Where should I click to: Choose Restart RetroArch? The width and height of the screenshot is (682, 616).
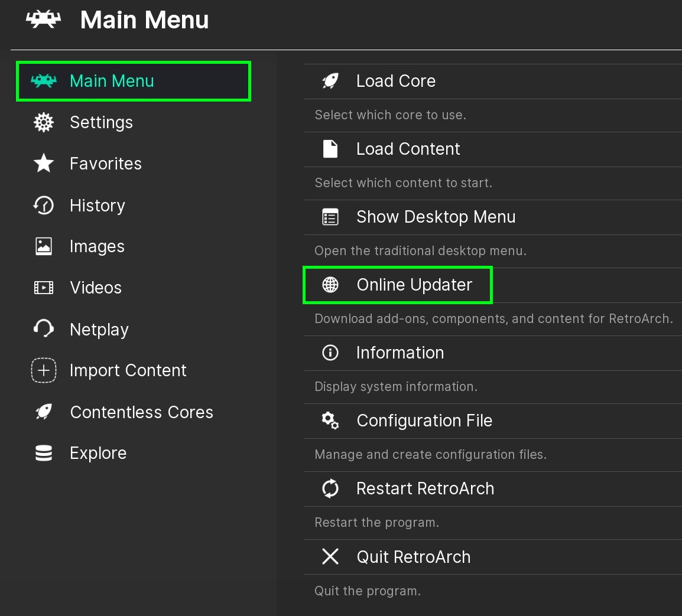coord(425,488)
